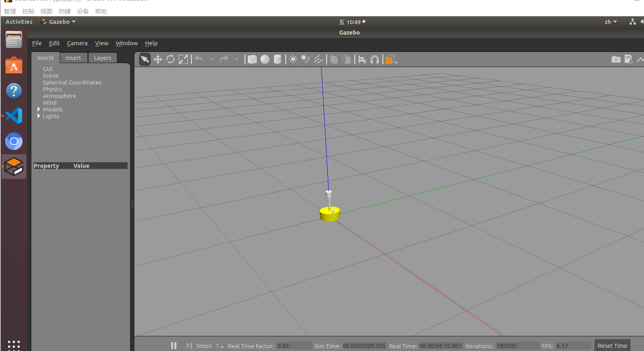Select the Translate mode tool
This screenshot has width=644, height=351.
click(158, 59)
